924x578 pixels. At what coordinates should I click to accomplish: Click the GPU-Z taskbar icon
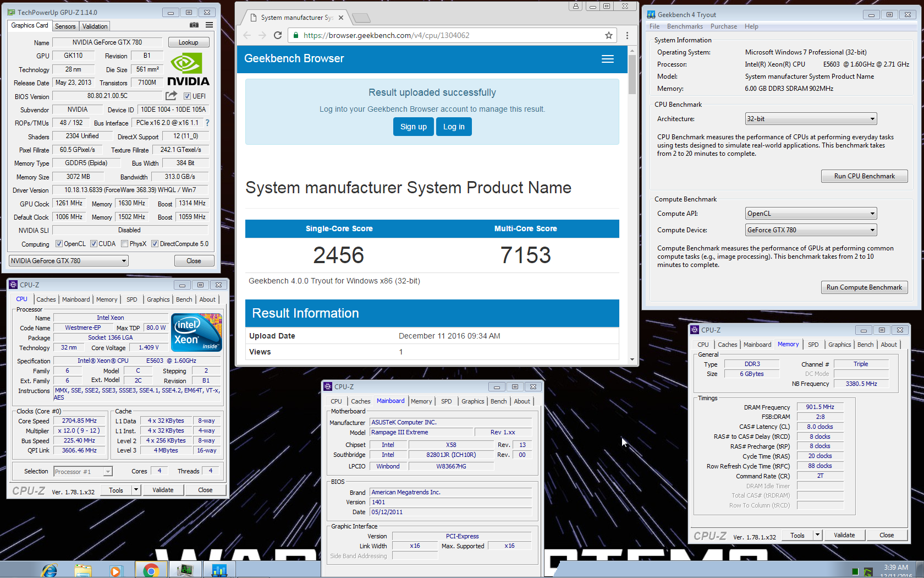[x=185, y=570]
